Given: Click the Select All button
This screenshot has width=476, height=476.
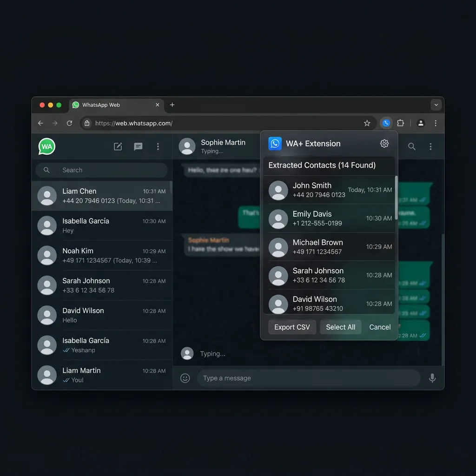Looking at the screenshot, I should click(341, 327).
